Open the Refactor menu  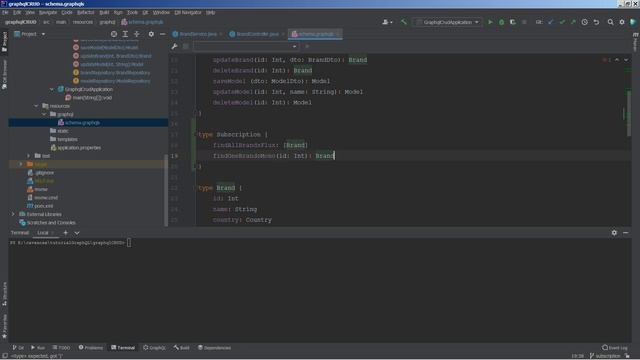pos(85,13)
